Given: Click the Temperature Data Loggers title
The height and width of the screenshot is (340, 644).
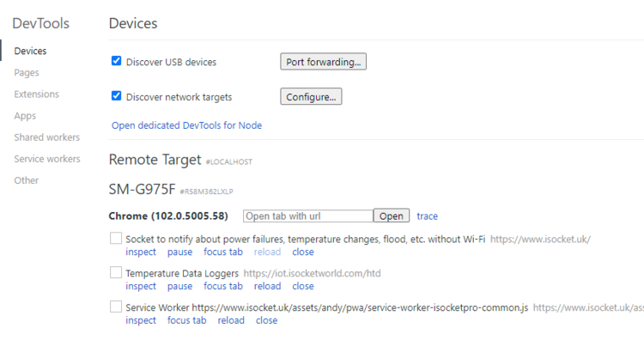Looking at the screenshot, I should point(182,274).
